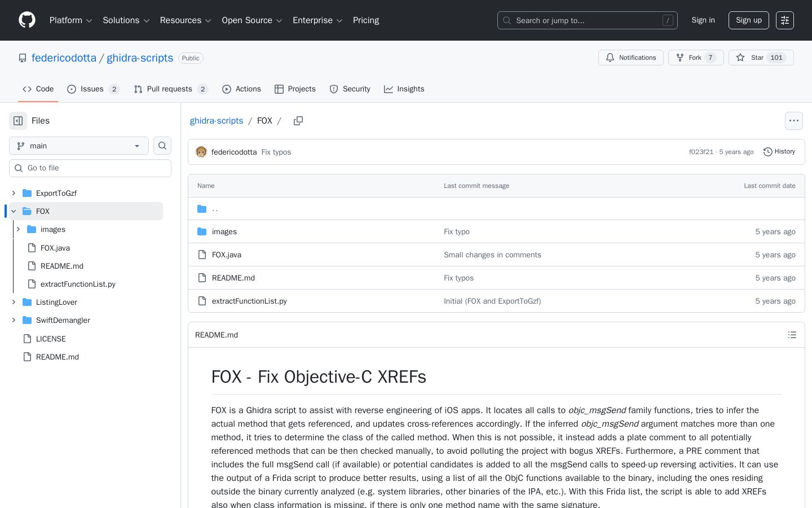
Task: Open FOX.java in the file table
Action: click(227, 255)
